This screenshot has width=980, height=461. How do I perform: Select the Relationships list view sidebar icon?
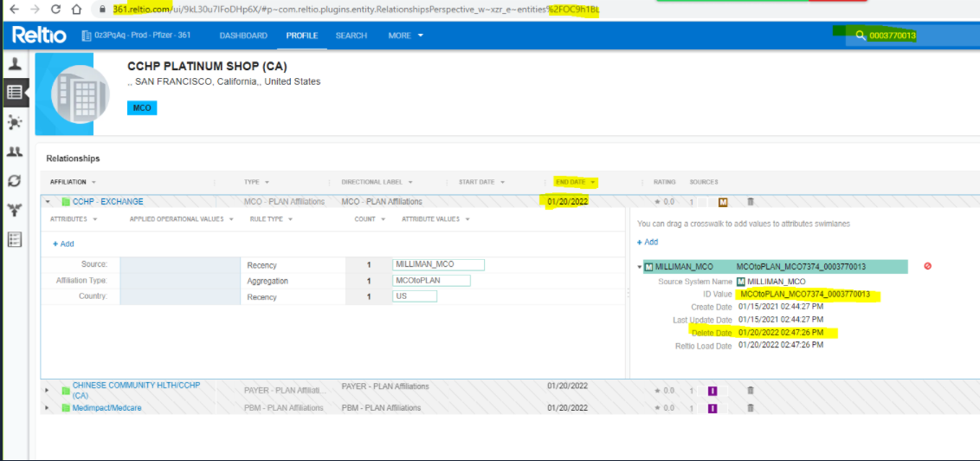pos(15,93)
